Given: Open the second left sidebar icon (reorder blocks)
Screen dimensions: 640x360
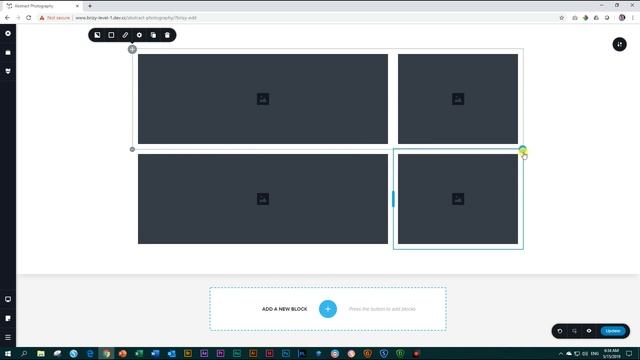Looking at the screenshot, I should (8, 52).
